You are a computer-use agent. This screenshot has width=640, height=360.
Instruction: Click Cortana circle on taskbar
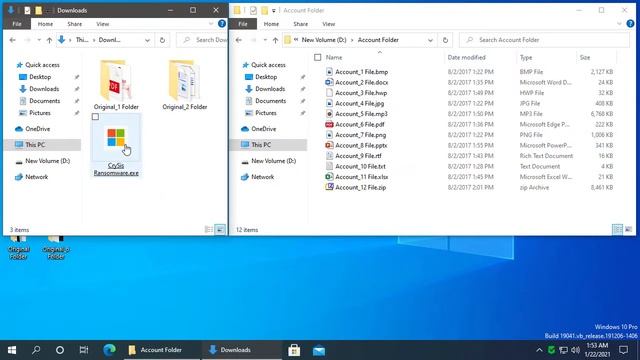(x=60, y=350)
